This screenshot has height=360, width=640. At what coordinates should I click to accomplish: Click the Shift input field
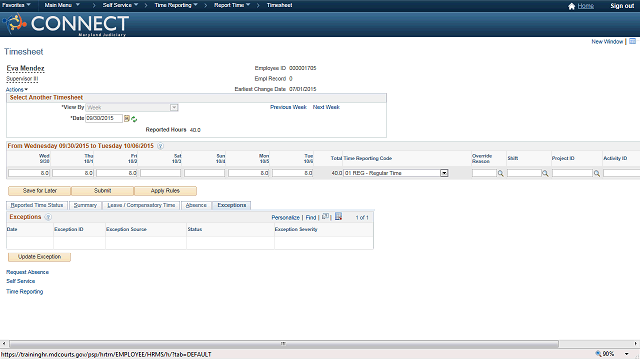(x=524, y=173)
